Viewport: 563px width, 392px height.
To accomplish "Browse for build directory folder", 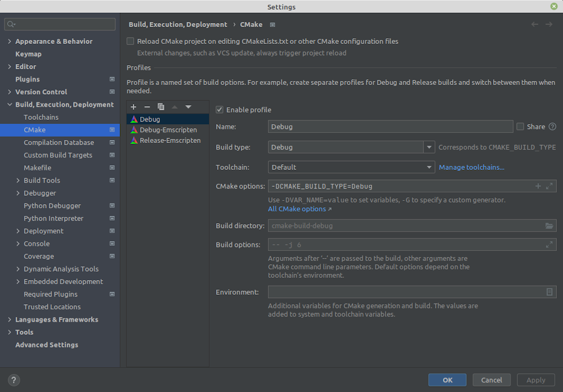I will (549, 226).
